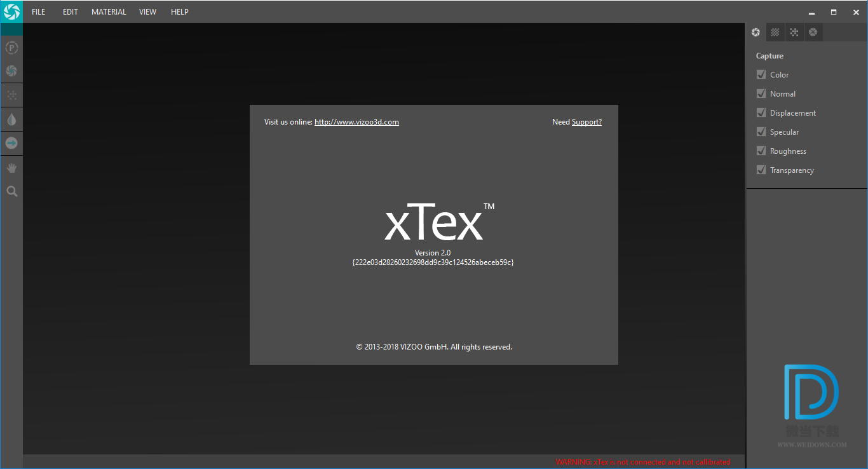The image size is (868, 469).
Task: Click the arrow export icon in sidebar
Action: click(x=11, y=144)
